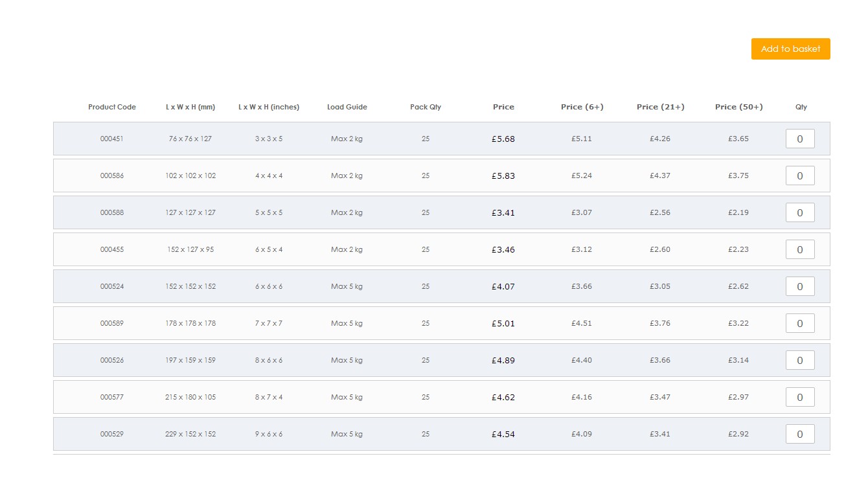Viewport: 868px width, 487px height.
Task: Select the row showing 178 x 178 x 178
Action: pyautogui.click(x=389, y=323)
